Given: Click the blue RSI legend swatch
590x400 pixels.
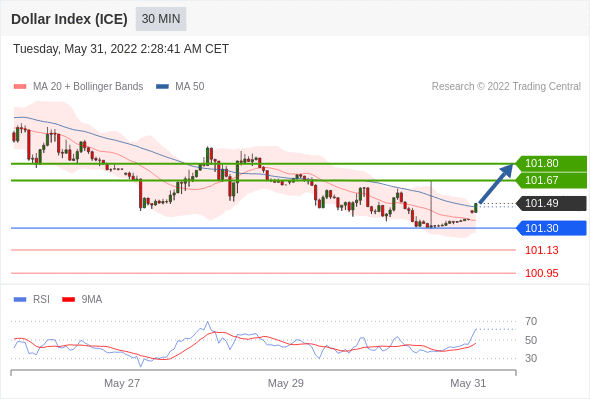Looking at the screenshot, I should tap(20, 300).
